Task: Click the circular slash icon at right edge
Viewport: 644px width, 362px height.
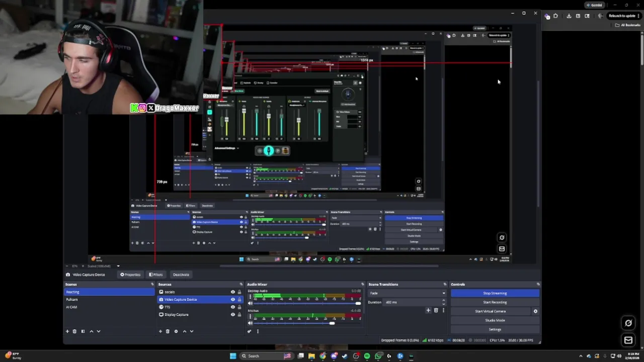Action: tap(628, 323)
